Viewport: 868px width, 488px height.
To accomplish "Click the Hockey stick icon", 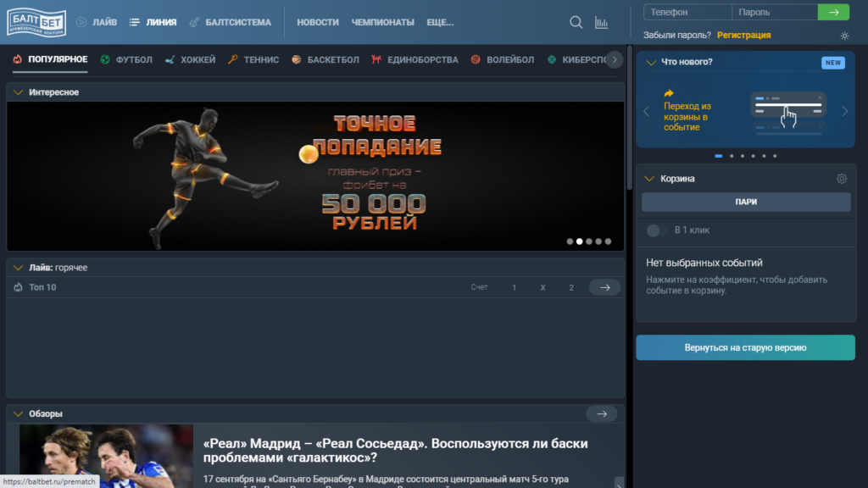I will click(x=170, y=59).
